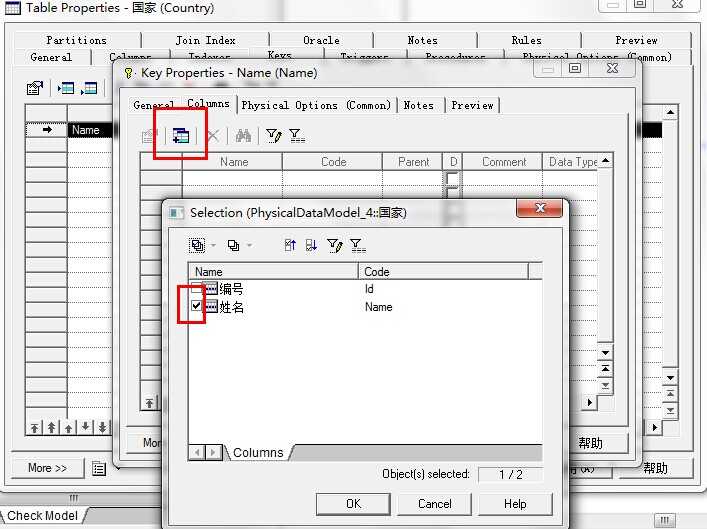
Task: Click tab scroll left arrow in Selection
Action: (197, 452)
